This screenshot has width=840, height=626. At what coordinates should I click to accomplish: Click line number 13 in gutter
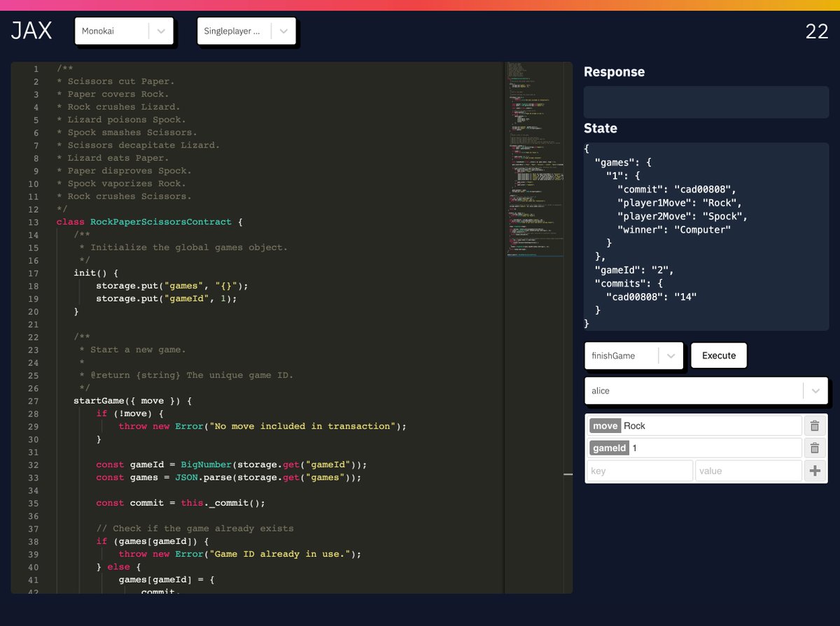pyautogui.click(x=34, y=222)
